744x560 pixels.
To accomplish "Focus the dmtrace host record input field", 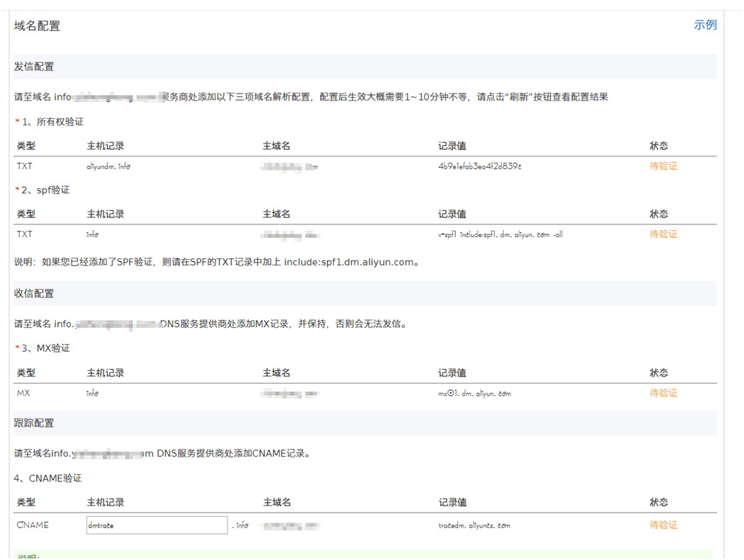I will coord(156,525).
